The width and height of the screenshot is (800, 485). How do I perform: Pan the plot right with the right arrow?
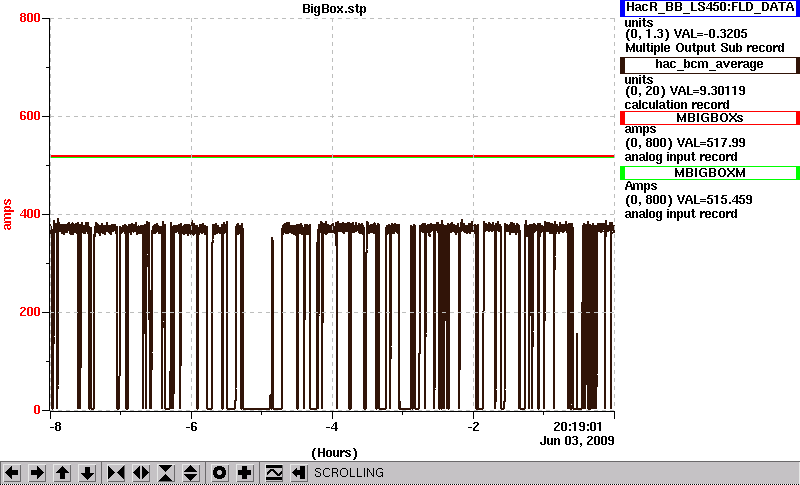click(x=37, y=473)
